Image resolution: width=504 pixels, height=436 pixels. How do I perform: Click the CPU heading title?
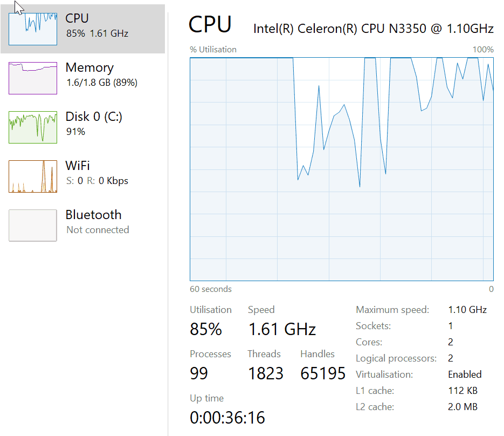click(x=210, y=25)
